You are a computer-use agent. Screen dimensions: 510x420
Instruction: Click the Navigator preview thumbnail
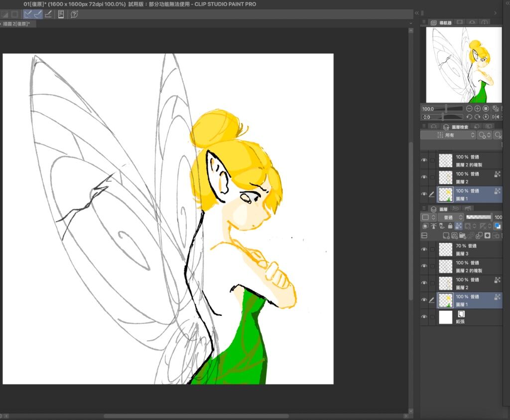click(x=464, y=65)
